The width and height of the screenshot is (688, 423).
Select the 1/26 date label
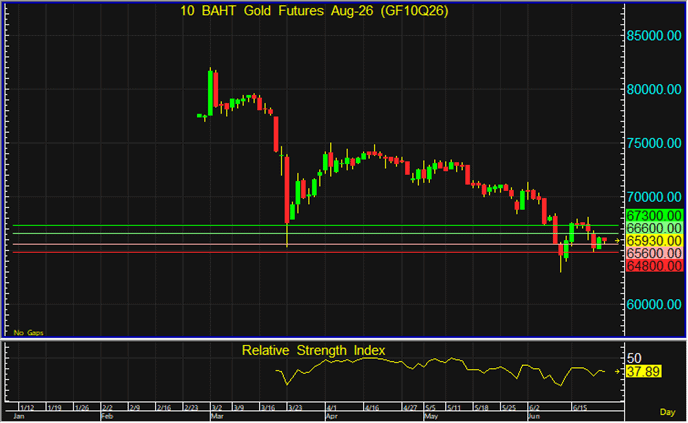(x=82, y=408)
